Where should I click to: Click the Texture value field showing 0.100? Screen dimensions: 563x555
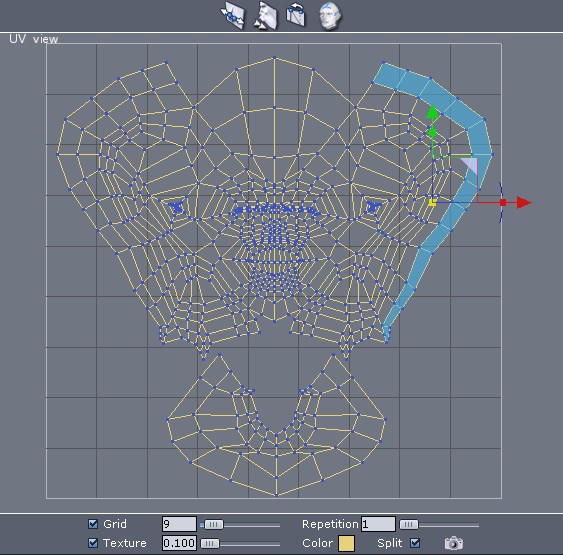179,543
